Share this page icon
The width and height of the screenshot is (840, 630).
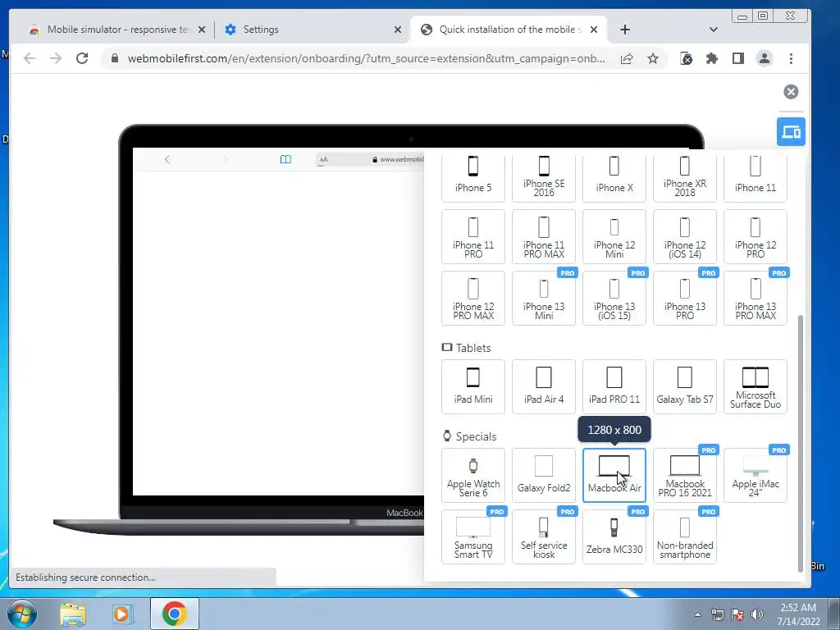(627, 58)
